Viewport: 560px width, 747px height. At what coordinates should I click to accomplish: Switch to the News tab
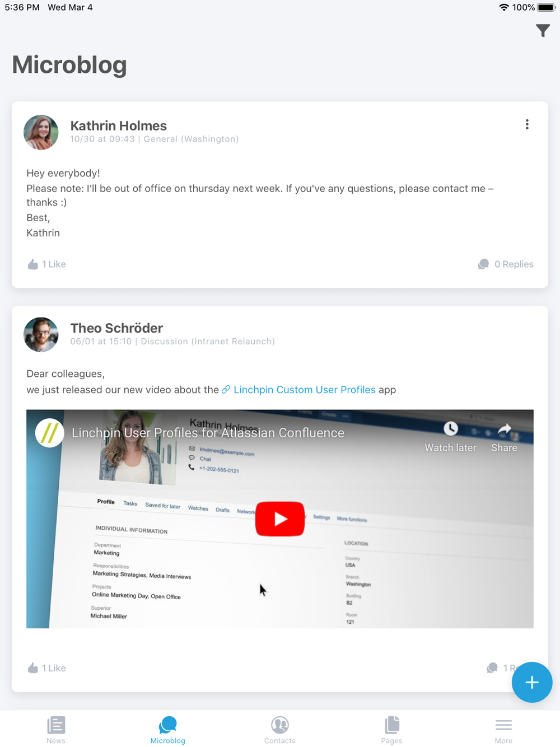coord(56,730)
